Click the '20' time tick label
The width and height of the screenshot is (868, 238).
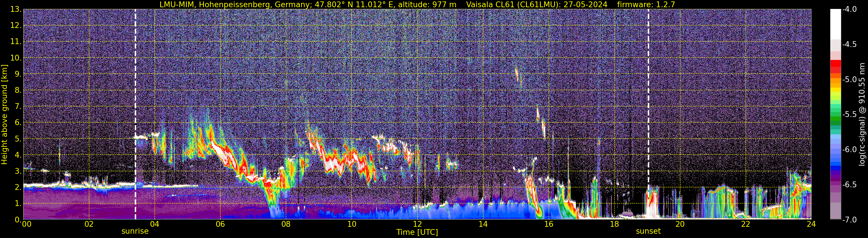click(680, 224)
